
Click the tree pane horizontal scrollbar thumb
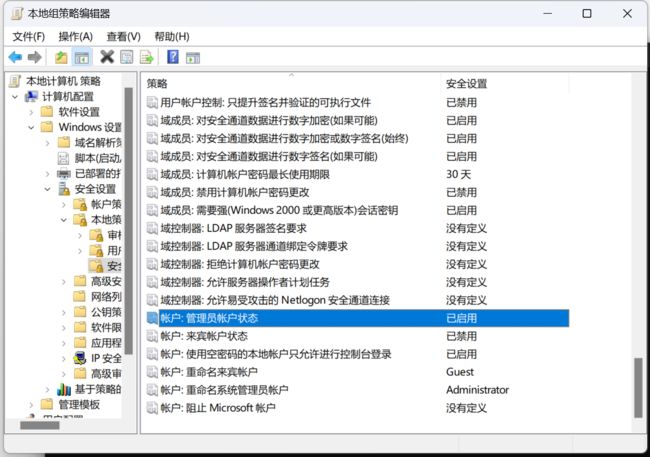(x=40, y=425)
